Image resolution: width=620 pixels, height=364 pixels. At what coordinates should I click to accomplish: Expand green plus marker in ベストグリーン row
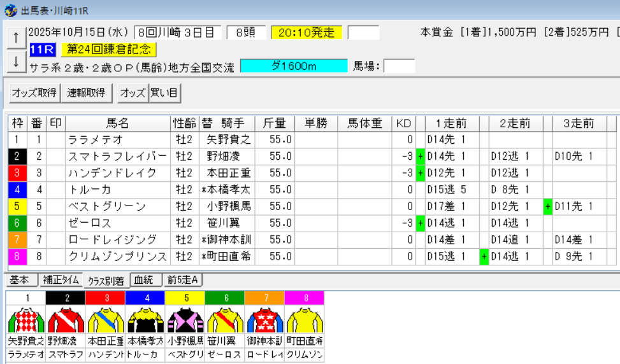(548, 206)
